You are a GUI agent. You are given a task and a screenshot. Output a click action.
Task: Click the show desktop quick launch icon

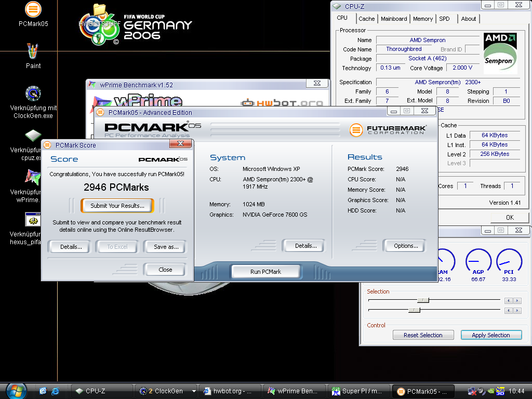click(x=43, y=391)
